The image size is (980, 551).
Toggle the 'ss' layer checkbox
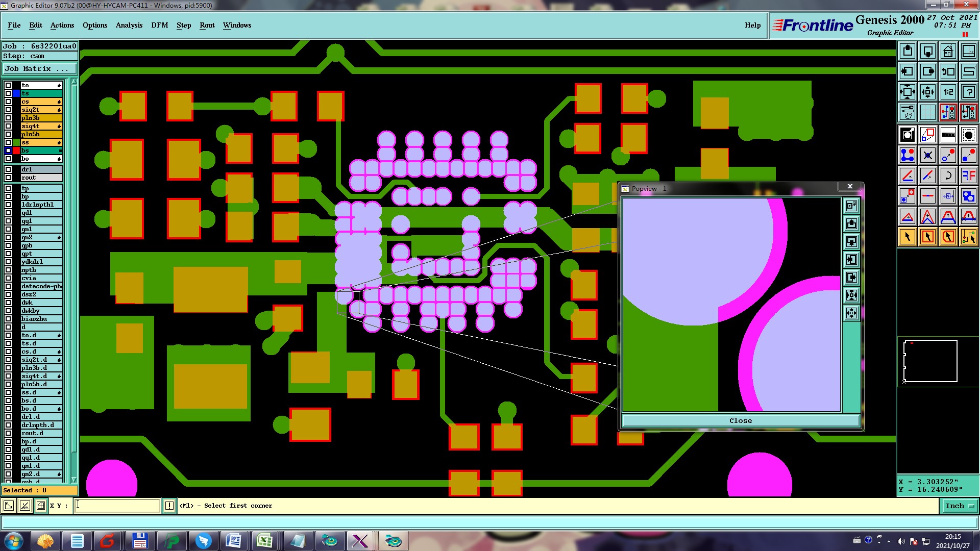pos(8,142)
